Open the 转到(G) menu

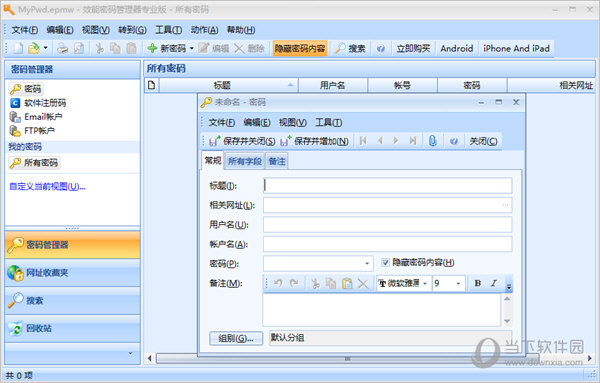click(132, 30)
